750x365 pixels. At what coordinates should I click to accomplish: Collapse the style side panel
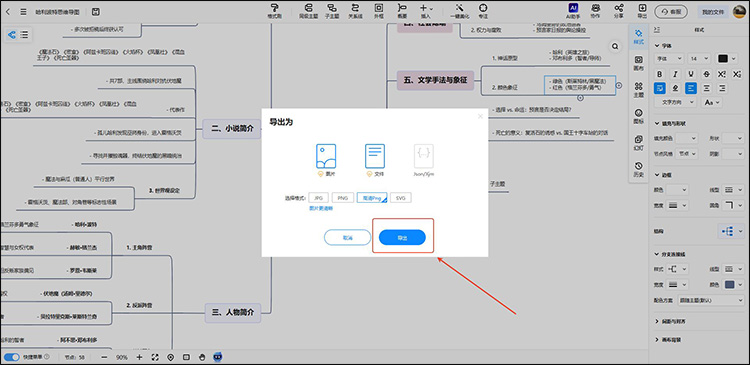click(657, 30)
